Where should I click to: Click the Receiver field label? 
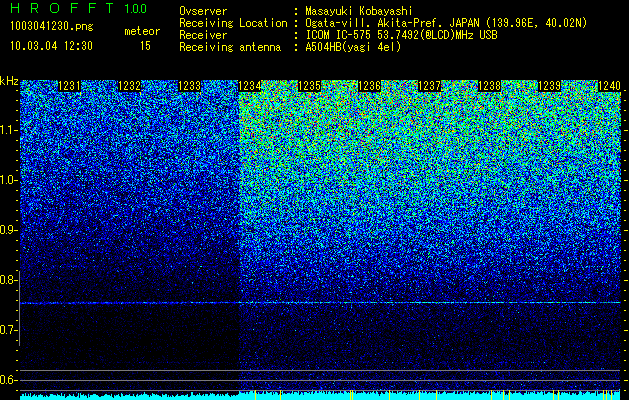203,35
